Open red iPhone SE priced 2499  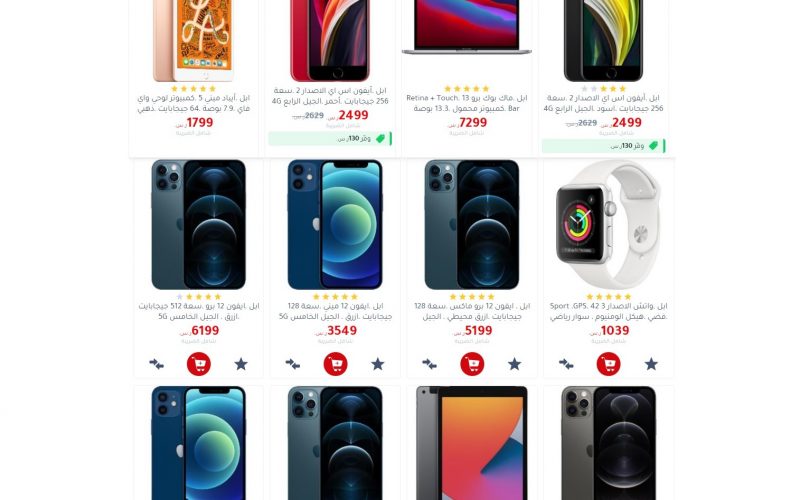point(330,96)
